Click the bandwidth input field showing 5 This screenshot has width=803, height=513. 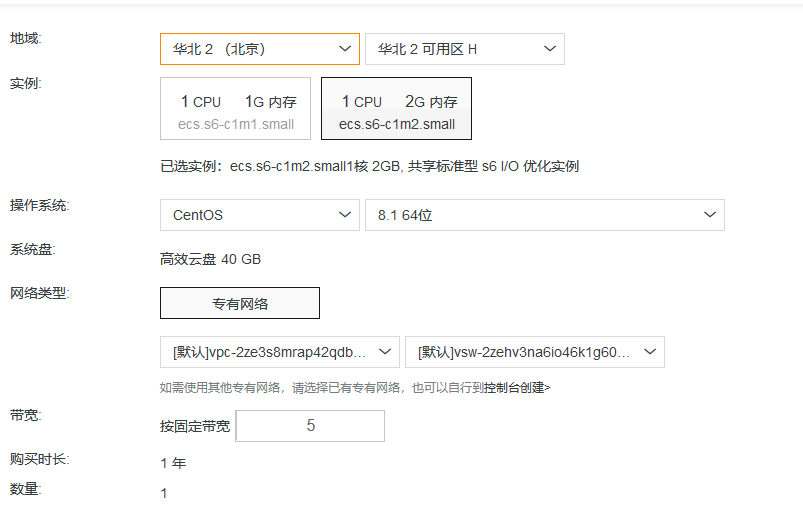(x=310, y=426)
